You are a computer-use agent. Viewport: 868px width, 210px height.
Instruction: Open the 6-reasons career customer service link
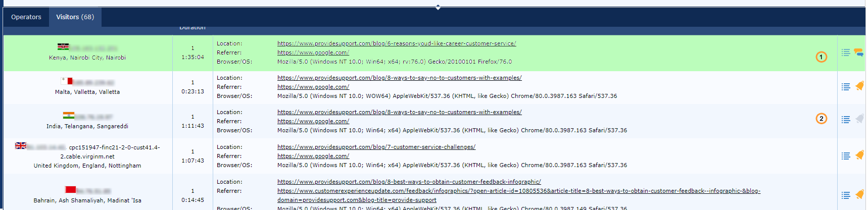click(x=397, y=43)
